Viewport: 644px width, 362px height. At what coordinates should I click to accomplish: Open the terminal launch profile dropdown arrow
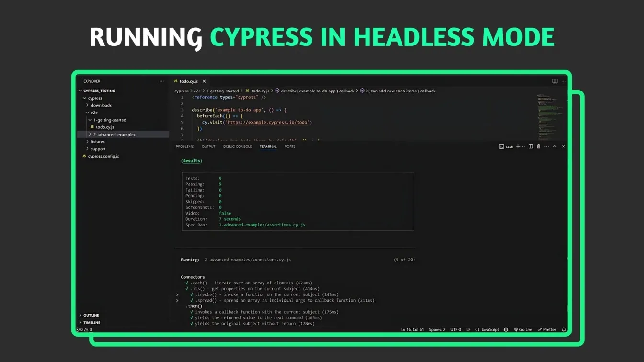(523, 147)
